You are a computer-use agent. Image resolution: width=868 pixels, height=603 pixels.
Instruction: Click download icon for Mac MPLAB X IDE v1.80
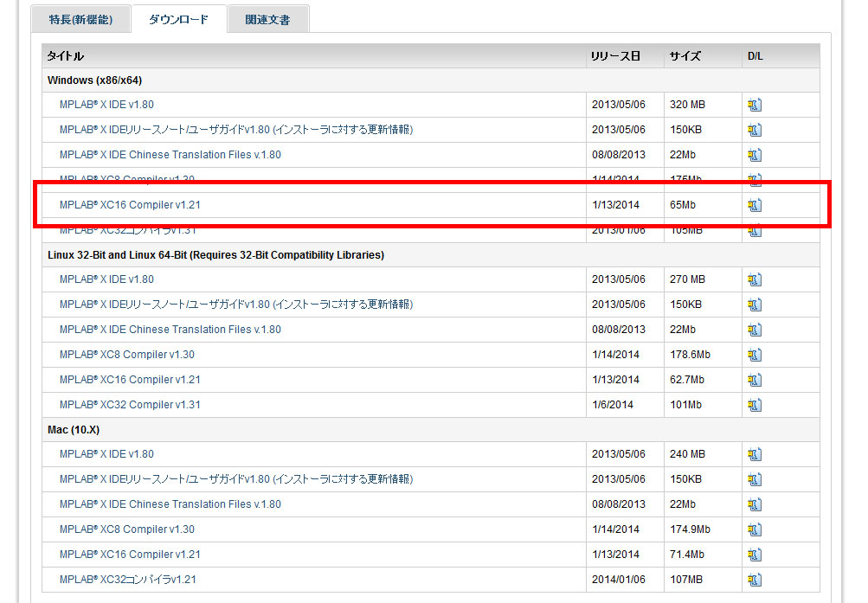pos(754,455)
